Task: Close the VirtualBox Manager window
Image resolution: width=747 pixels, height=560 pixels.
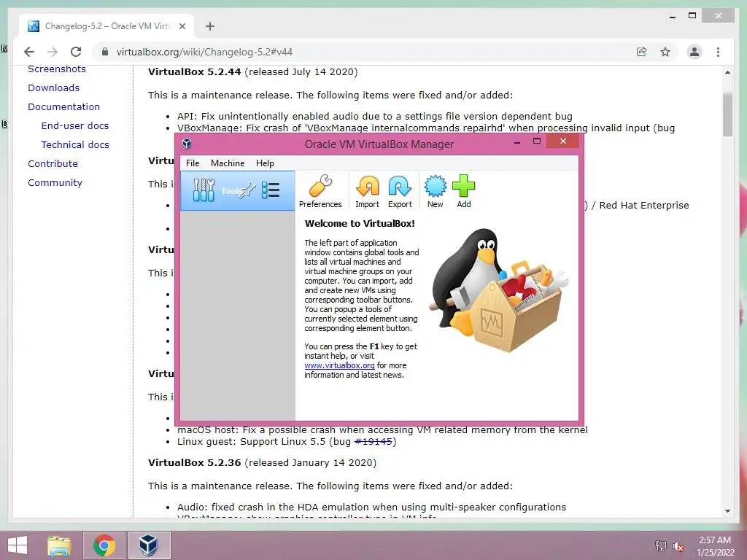Action: 562,141
